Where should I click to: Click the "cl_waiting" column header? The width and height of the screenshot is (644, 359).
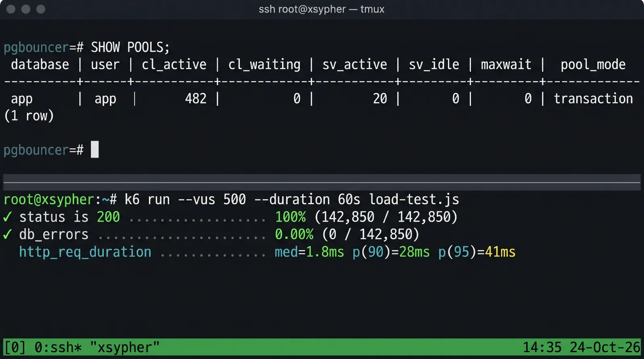point(264,65)
